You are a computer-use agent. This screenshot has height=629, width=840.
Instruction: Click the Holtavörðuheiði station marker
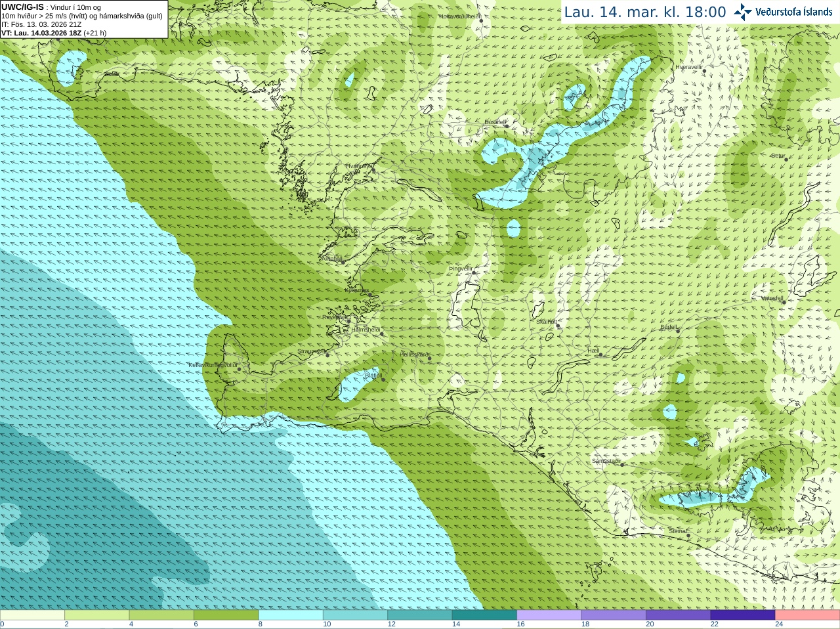(481, 20)
